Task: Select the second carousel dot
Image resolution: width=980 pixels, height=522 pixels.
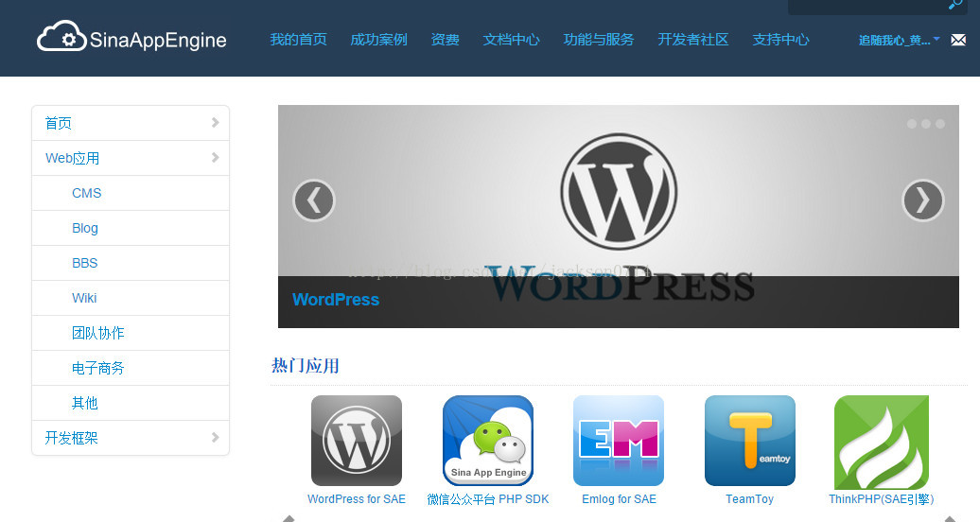Action: (x=926, y=124)
